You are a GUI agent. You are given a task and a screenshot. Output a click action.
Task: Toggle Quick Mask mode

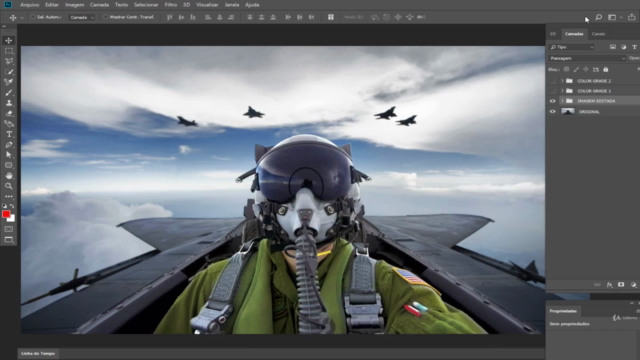(x=9, y=229)
